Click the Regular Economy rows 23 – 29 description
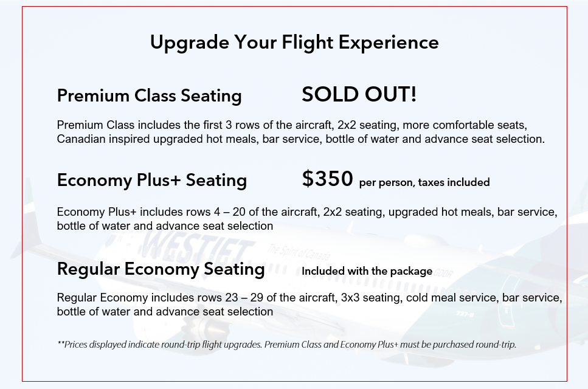588x389 pixels. click(310, 305)
